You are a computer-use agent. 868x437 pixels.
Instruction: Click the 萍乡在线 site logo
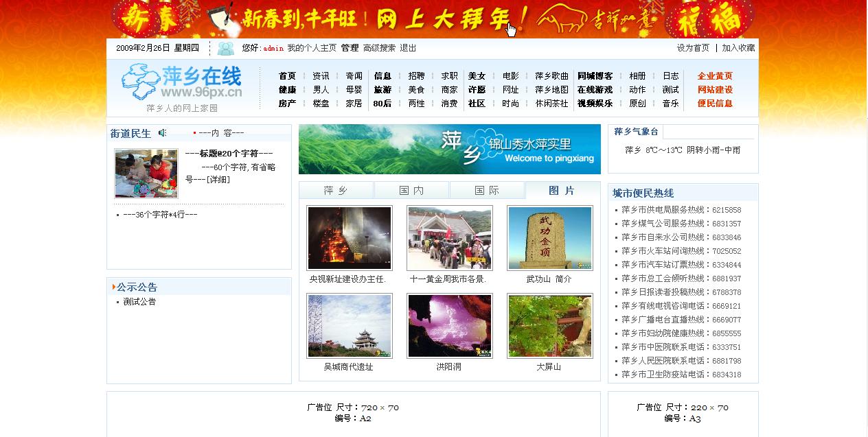[x=182, y=83]
